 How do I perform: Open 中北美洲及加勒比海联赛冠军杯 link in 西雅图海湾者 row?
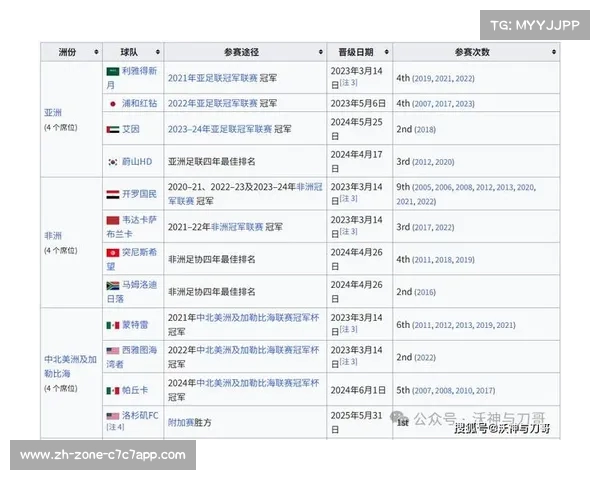tap(258, 350)
